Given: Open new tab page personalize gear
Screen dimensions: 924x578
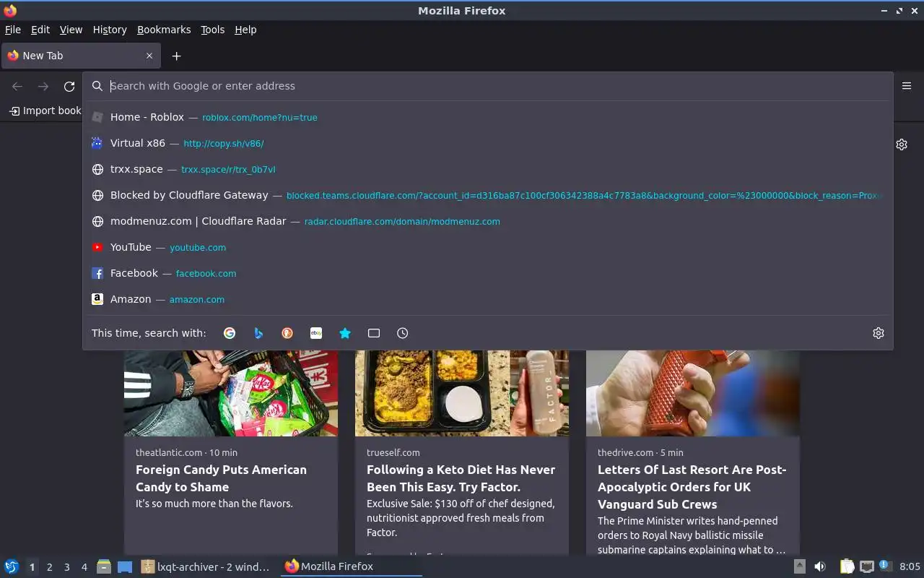Looking at the screenshot, I should click(x=902, y=144).
